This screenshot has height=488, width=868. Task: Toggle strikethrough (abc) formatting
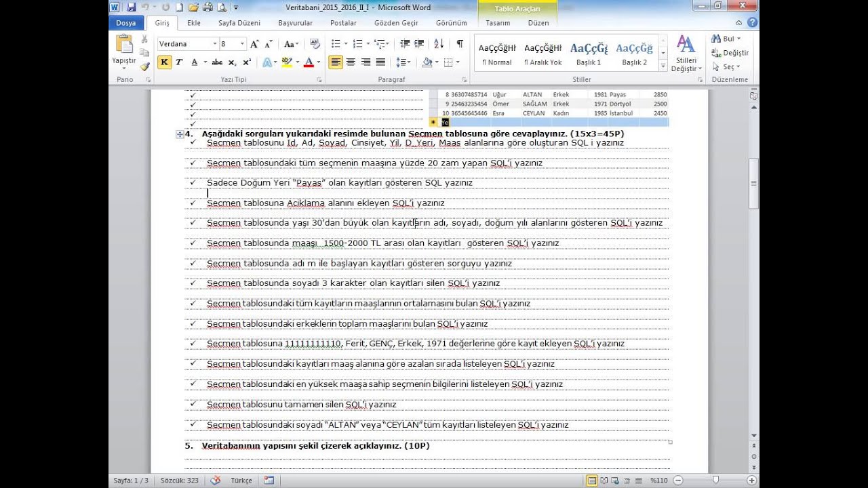coord(217,62)
